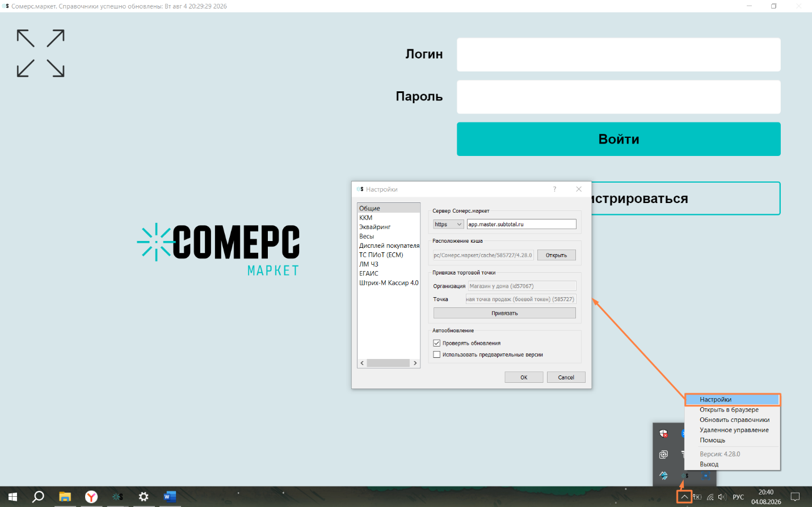
Task: Open the Windows Start menu
Action: click(12, 497)
